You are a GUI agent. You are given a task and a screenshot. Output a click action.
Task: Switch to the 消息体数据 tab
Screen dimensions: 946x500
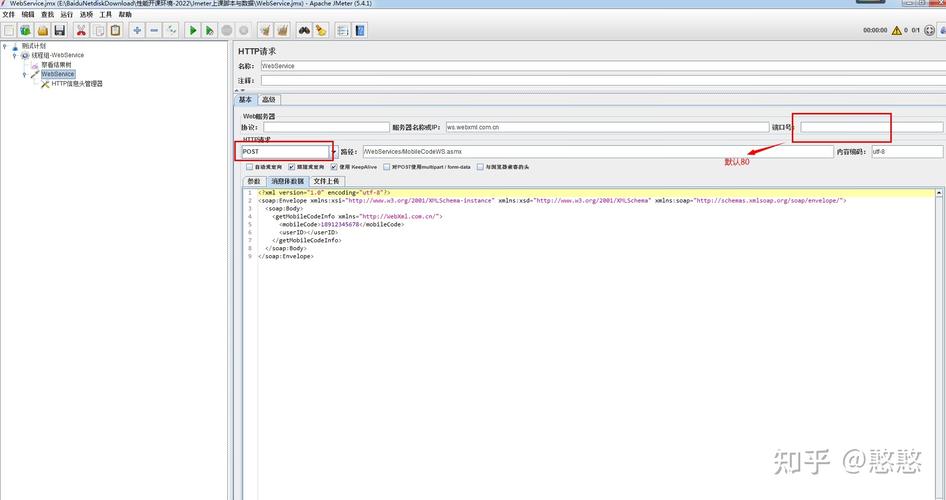point(288,181)
